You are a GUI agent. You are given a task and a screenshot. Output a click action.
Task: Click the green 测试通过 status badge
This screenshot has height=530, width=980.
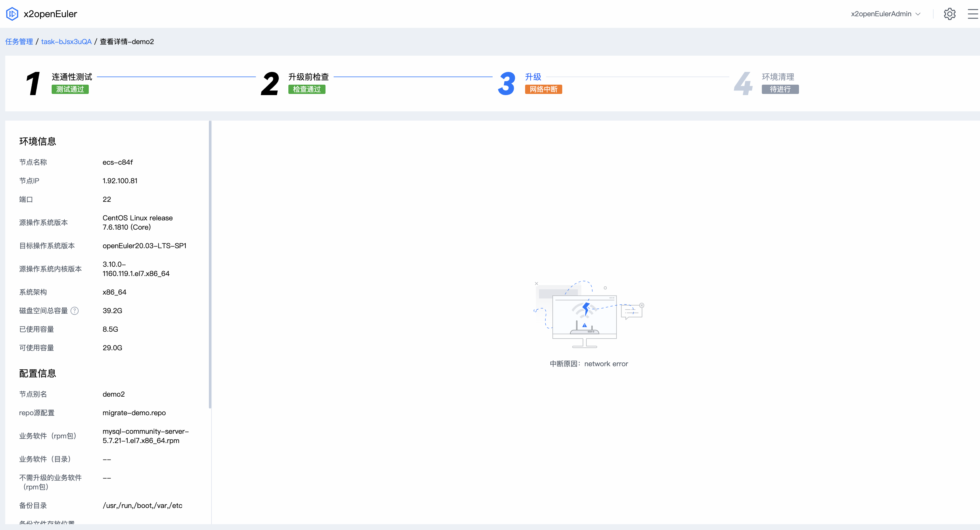70,89
